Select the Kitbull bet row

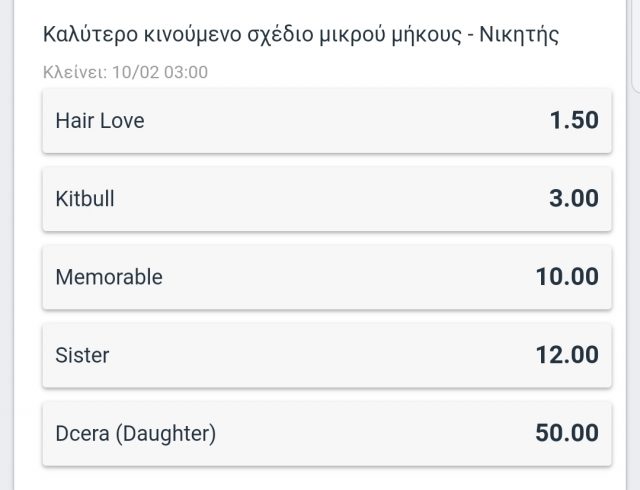327,199
